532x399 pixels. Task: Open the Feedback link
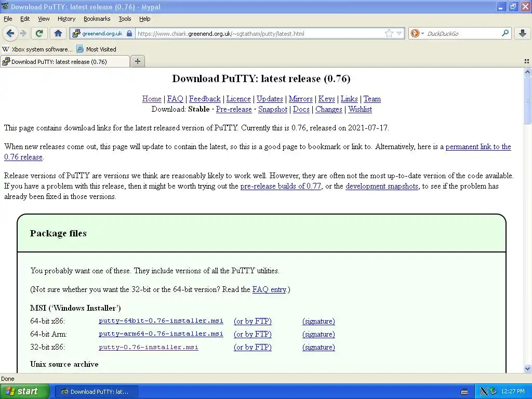coord(205,99)
